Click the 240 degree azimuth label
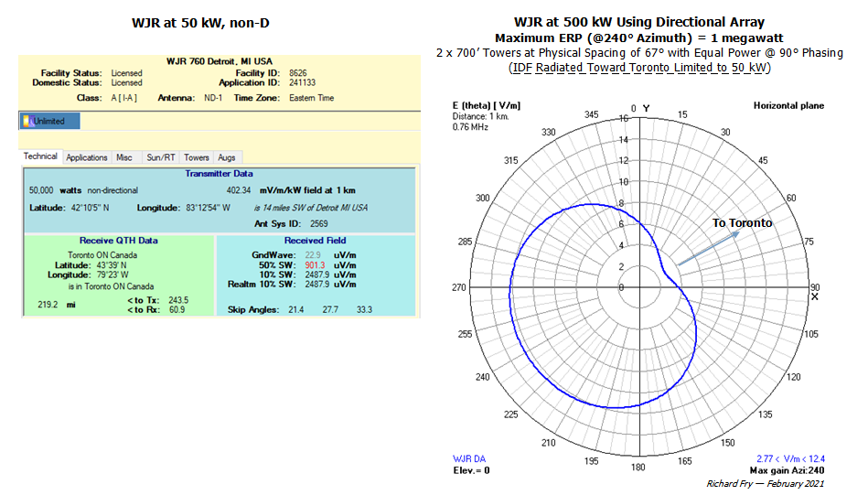The height and width of the screenshot is (495, 868). pos(482,377)
